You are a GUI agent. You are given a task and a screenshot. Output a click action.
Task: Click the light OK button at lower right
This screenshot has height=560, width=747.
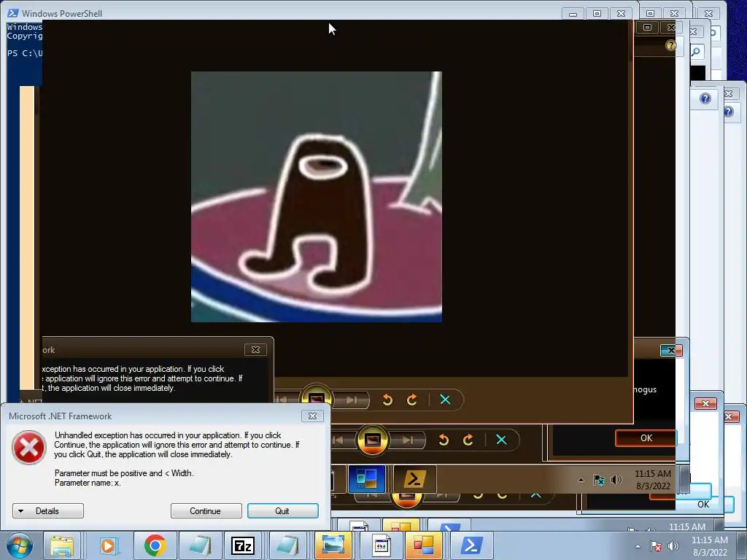click(x=703, y=505)
